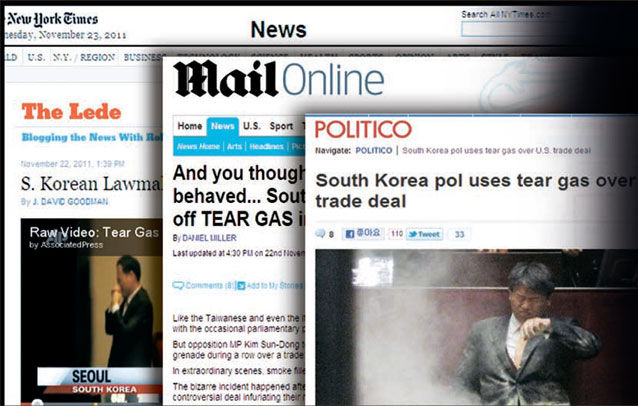Open the N.Y. / REGION section
The width and height of the screenshot is (638, 406).
[x=84, y=57]
